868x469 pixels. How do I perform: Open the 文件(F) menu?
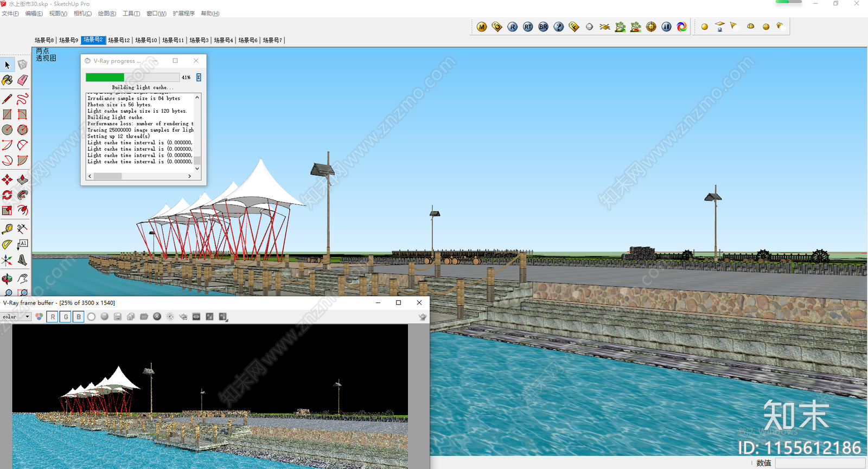tap(10, 14)
